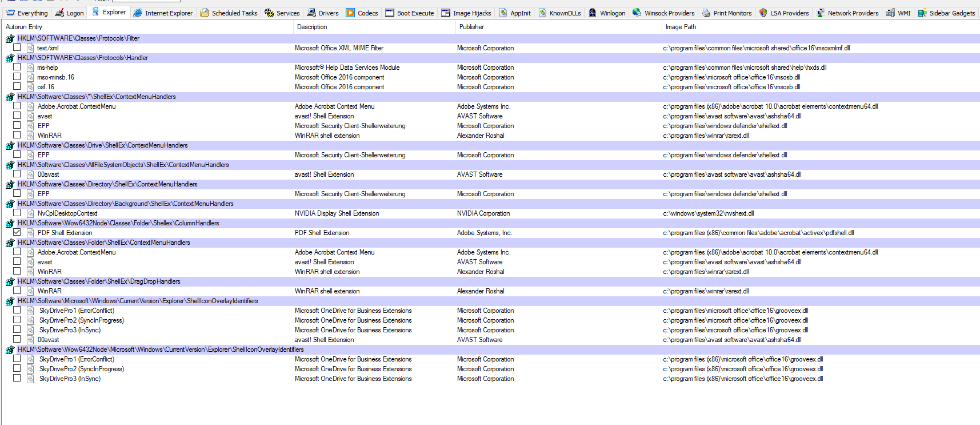
Task: Uncheck the PDF Shell Extension checkbox
Action: (17, 232)
